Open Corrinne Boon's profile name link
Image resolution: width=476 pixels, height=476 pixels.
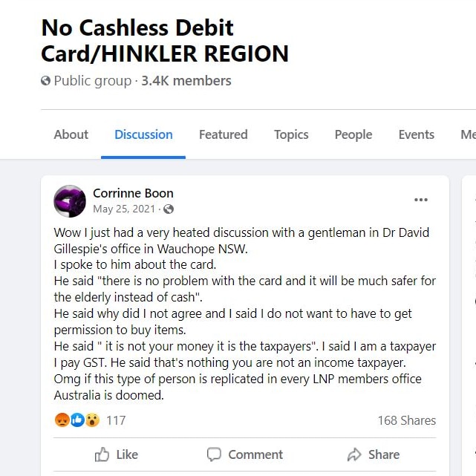[x=133, y=193]
